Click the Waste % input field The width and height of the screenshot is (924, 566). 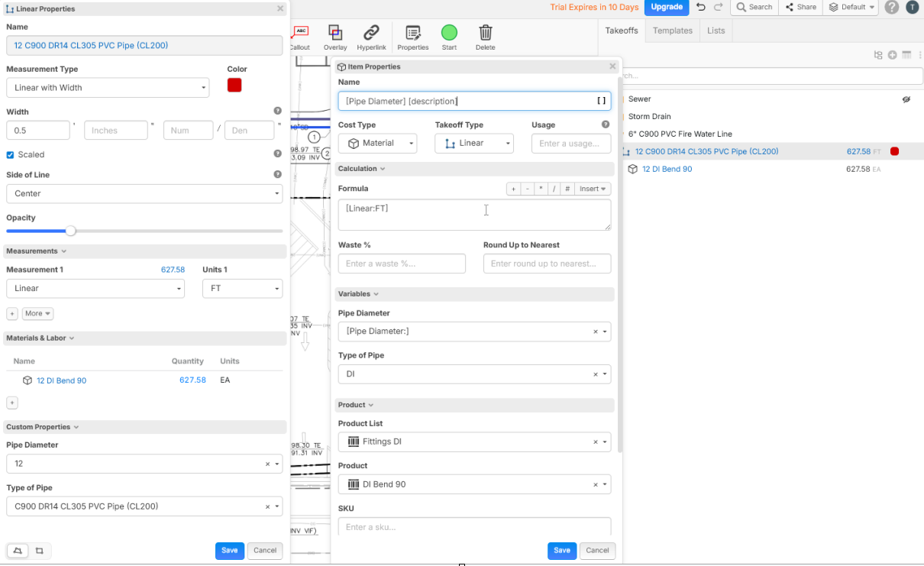click(x=402, y=264)
